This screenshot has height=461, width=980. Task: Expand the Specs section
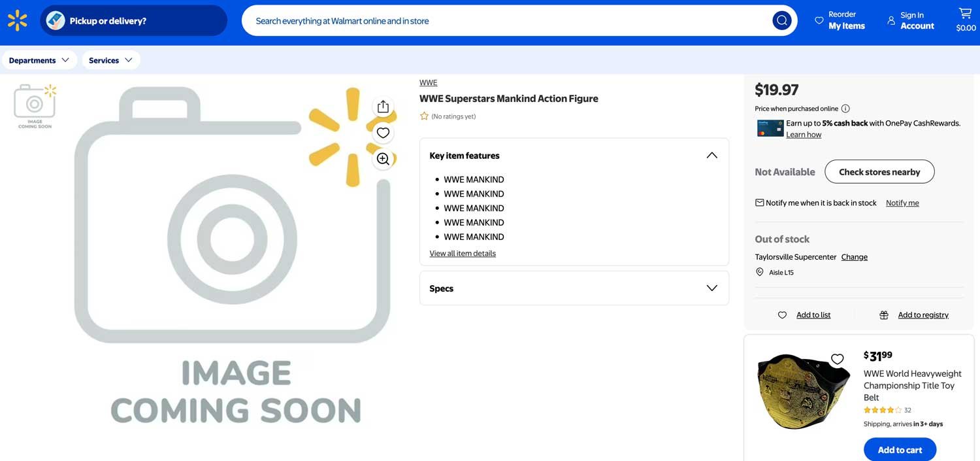711,288
